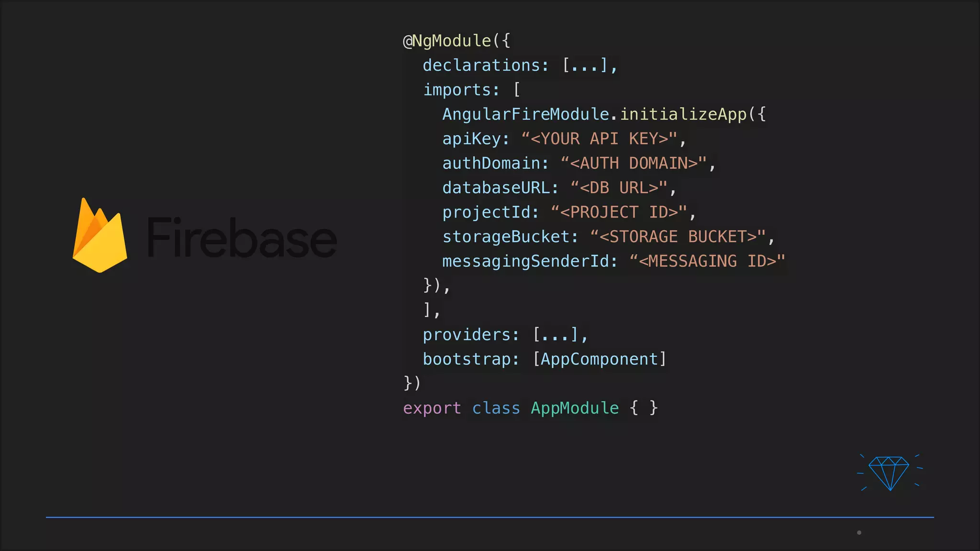Click the closing }) line before export
The width and height of the screenshot is (980, 551).
pos(412,384)
